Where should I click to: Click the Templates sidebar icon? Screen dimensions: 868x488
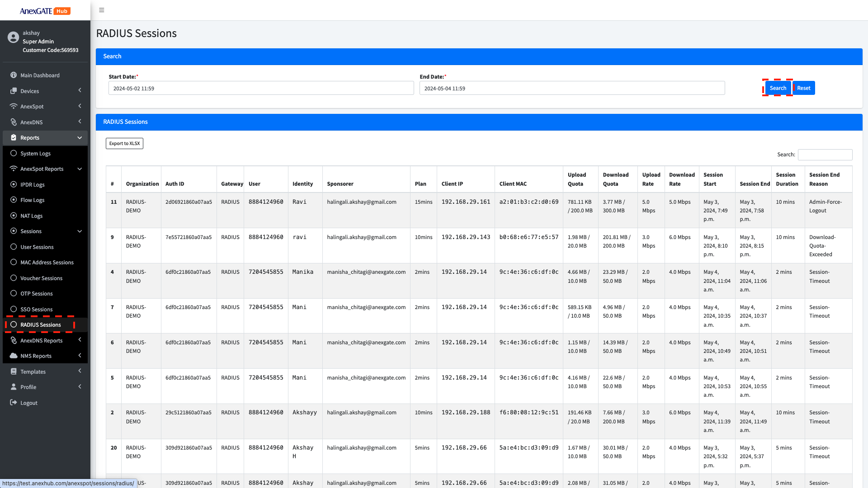pyautogui.click(x=14, y=371)
